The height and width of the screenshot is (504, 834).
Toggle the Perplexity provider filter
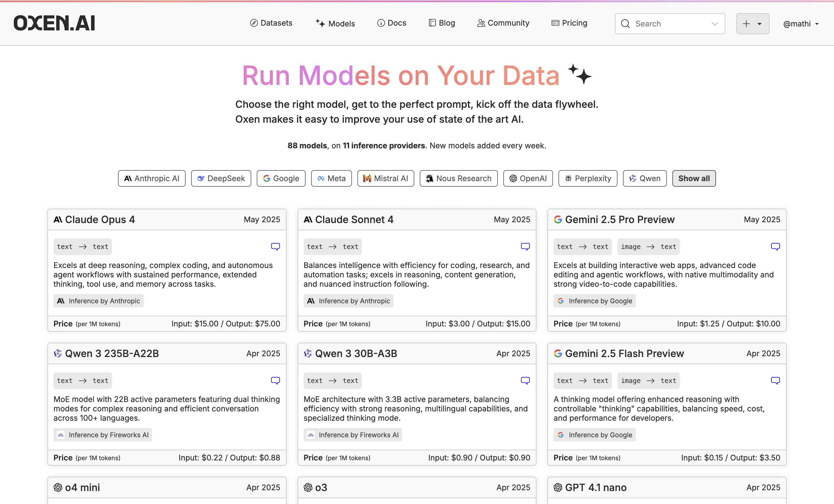(x=588, y=178)
